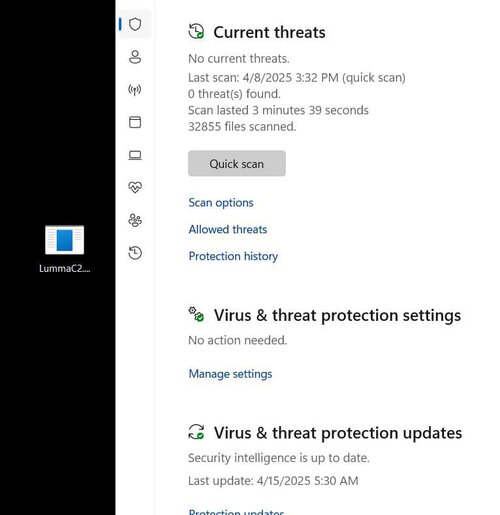This screenshot has width=500, height=515.
Task: Select the LummaC2 file on desktop
Action: coord(65,249)
